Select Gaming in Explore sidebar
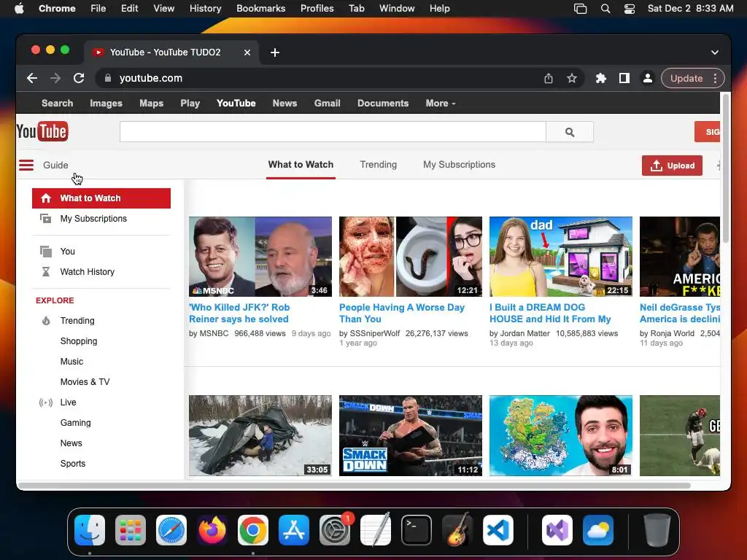The height and width of the screenshot is (560, 747). (75, 423)
